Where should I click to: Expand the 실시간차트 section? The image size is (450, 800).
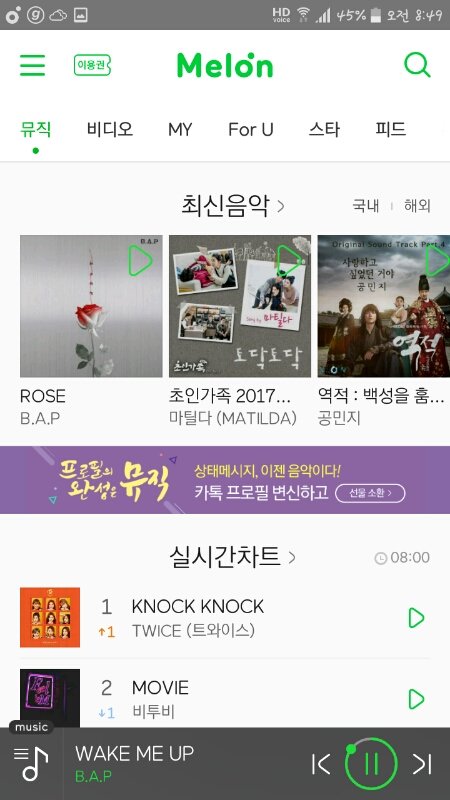point(233,557)
